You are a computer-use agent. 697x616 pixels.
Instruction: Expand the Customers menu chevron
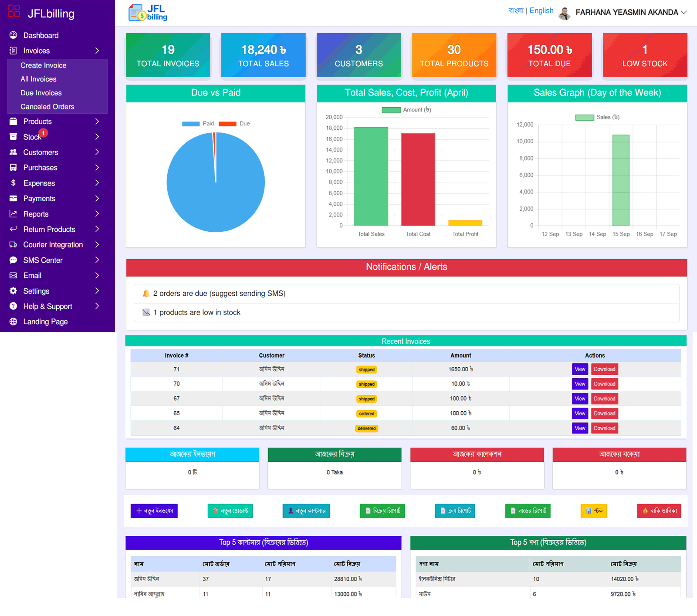pyautogui.click(x=97, y=152)
